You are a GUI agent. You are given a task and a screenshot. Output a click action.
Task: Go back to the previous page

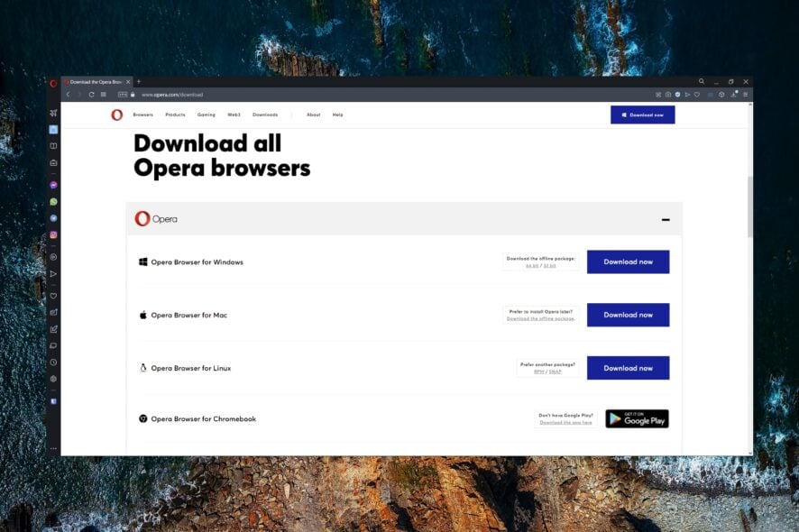point(68,95)
